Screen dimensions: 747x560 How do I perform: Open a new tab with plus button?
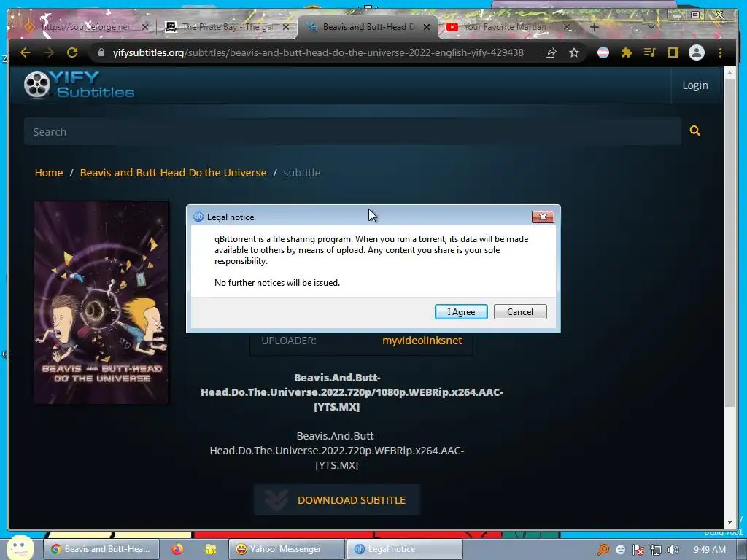point(594,27)
